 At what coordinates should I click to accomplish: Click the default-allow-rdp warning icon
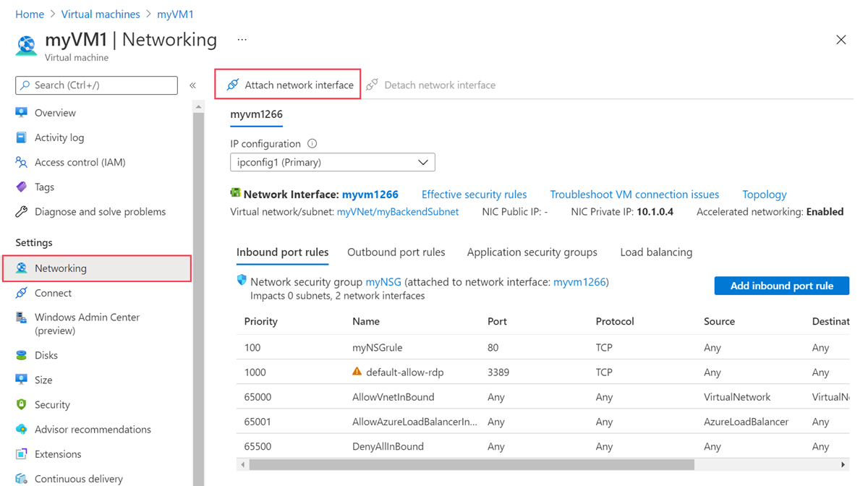pos(357,372)
